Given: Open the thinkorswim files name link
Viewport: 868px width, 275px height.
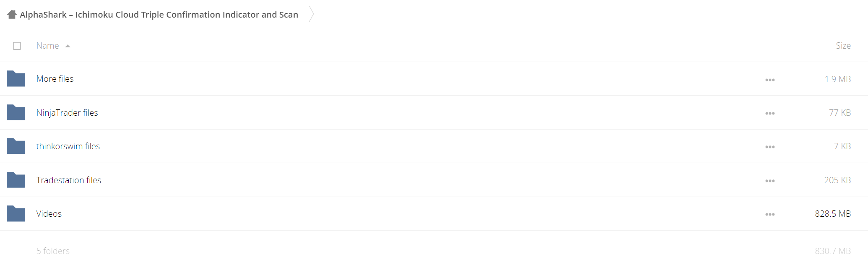Looking at the screenshot, I should pos(68,146).
